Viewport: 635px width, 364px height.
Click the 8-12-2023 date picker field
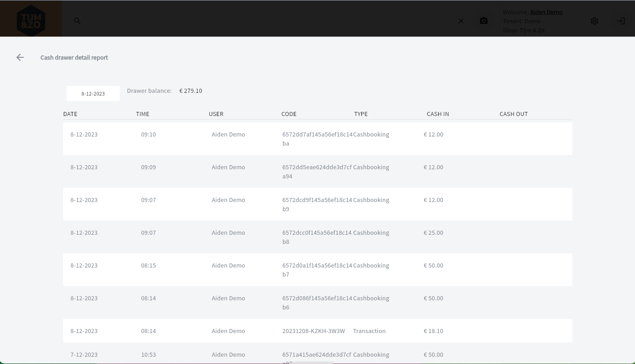93,94
